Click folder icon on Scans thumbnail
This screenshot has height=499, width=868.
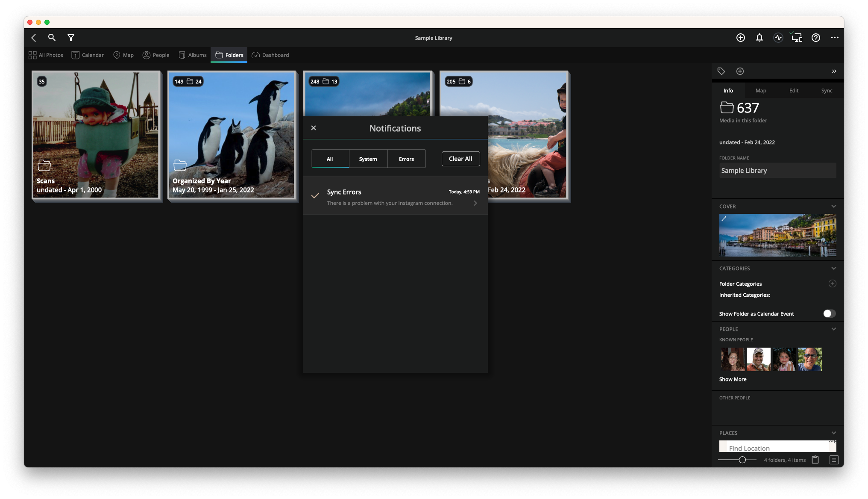tap(44, 165)
